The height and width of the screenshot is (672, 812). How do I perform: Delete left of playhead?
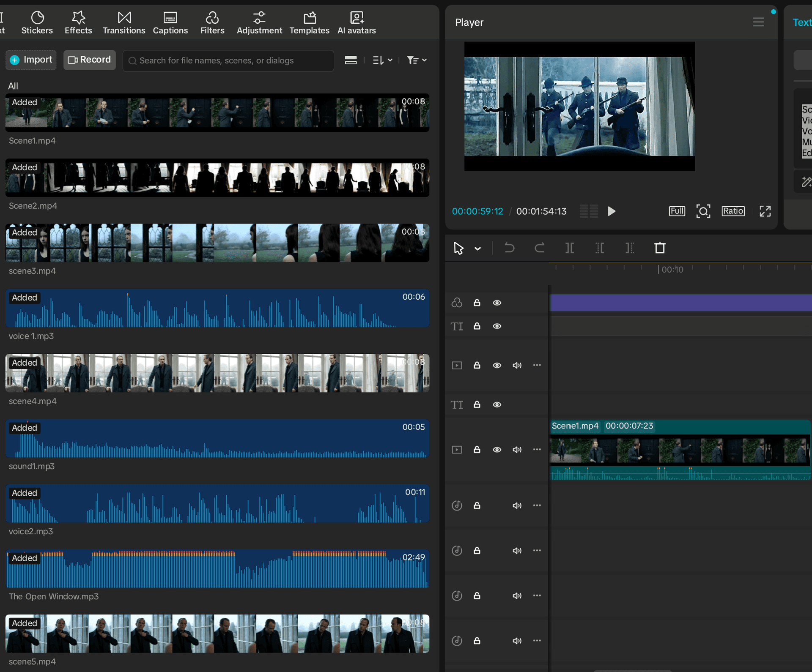pos(600,248)
